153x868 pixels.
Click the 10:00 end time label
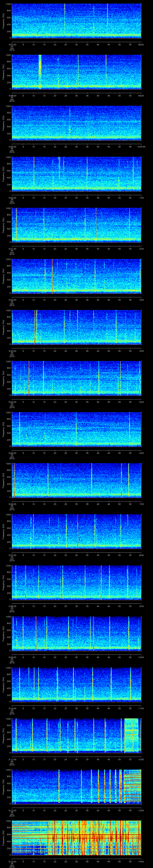tap(141, 657)
